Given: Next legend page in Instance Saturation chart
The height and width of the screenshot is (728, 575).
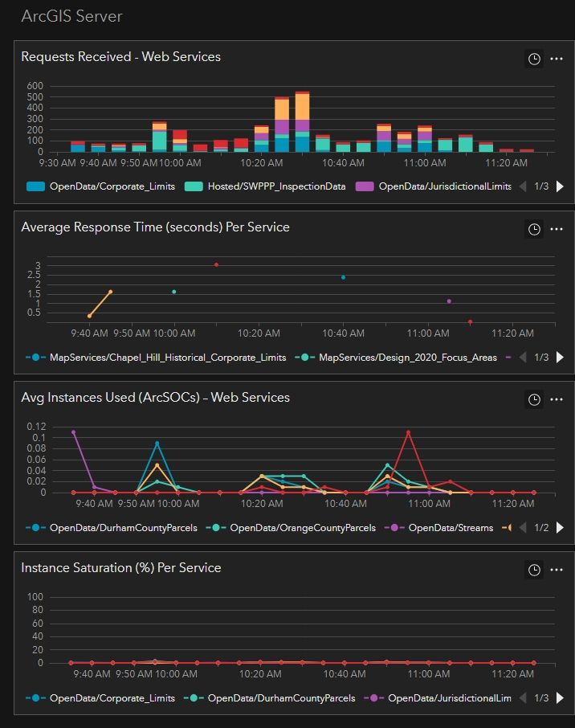Looking at the screenshot, I should pos(561,698).
